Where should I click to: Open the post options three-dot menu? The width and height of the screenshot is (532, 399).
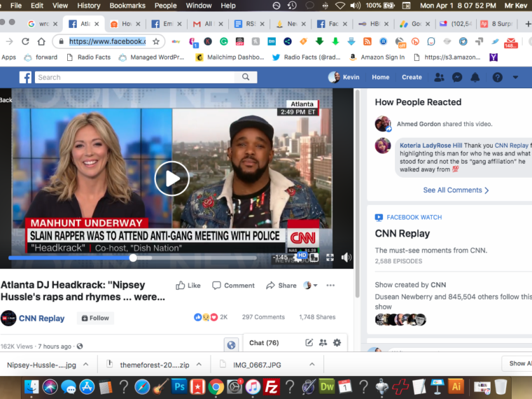pyautogui.click(x=330, y=286)
